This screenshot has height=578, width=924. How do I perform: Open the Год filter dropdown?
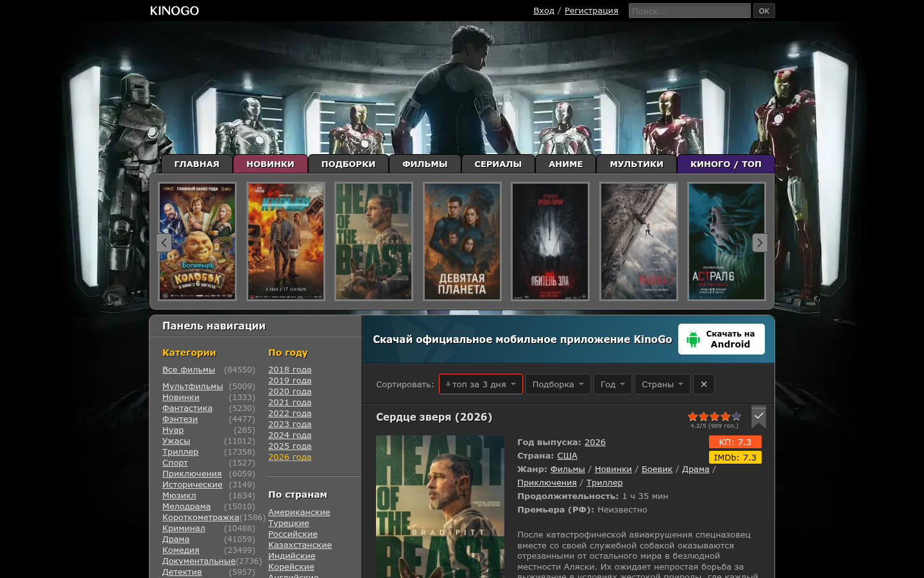tap(613, 384)
